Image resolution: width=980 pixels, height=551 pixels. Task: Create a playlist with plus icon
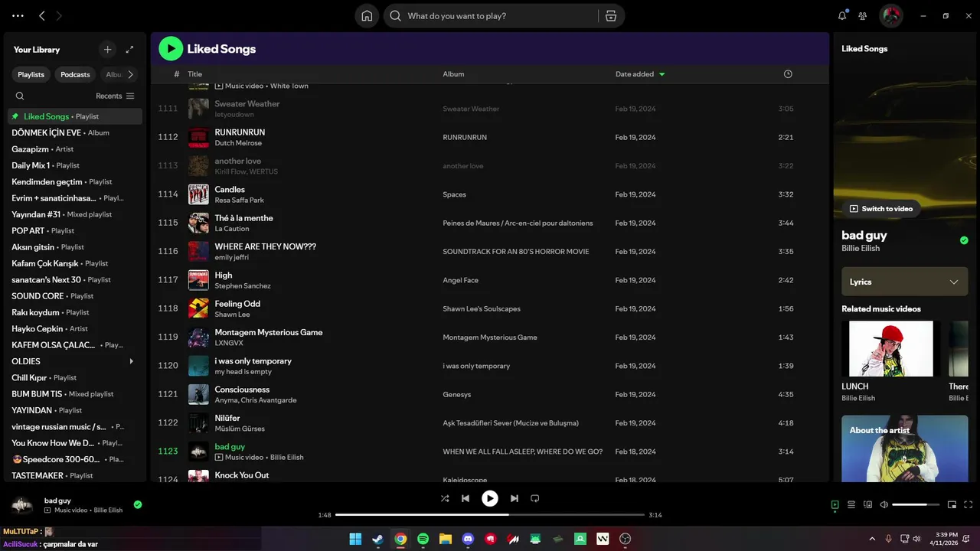coord(107,50)
